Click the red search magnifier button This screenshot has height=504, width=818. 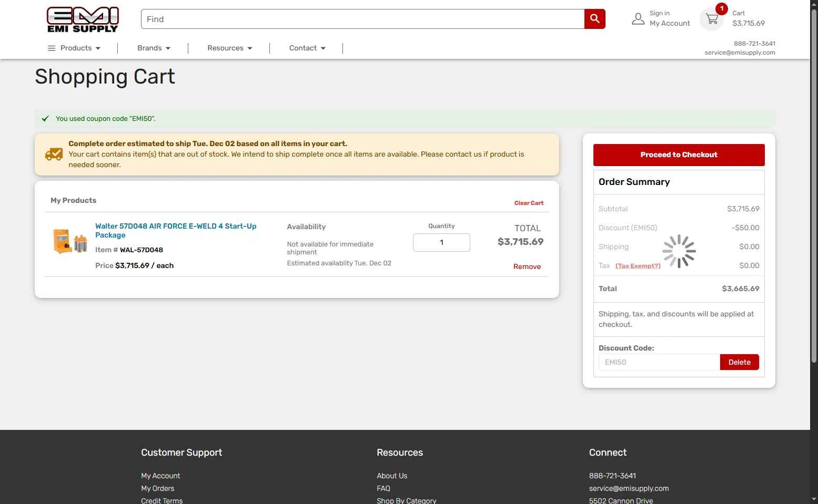tap(594, 19)
